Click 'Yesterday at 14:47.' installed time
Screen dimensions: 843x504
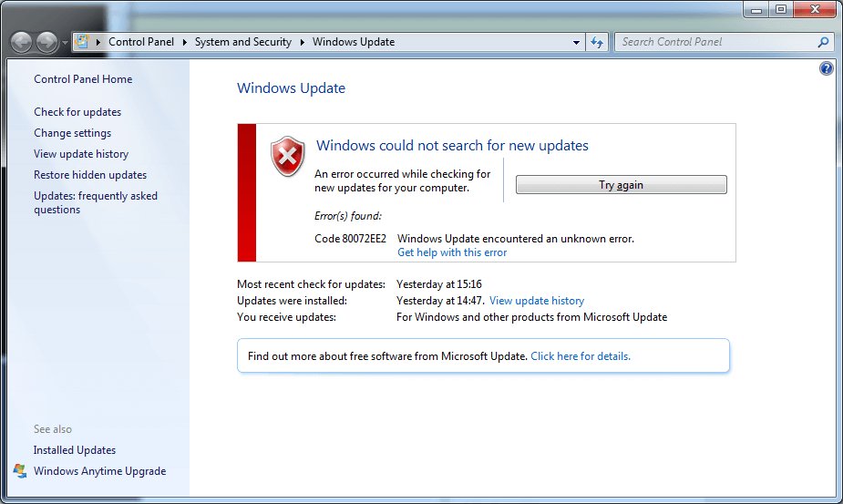tap(440, 301)
